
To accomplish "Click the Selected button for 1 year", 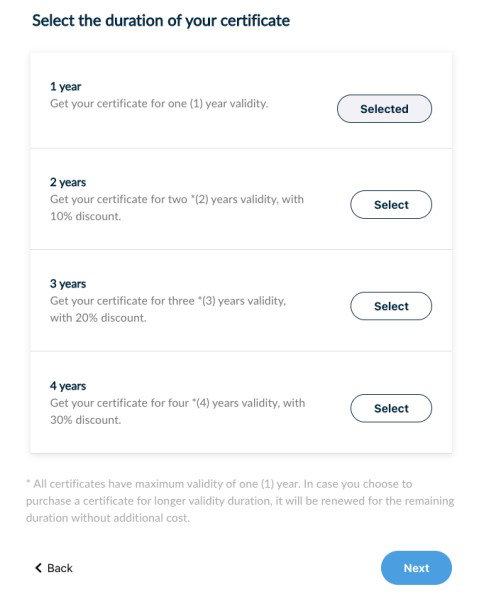I will [x=384, y=109].
